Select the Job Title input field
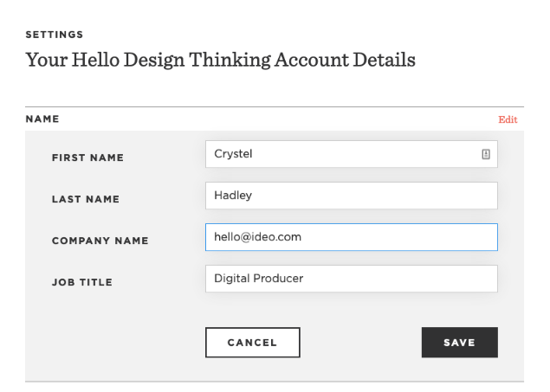Viewport: 550px width, 392px height. [351, 279]
